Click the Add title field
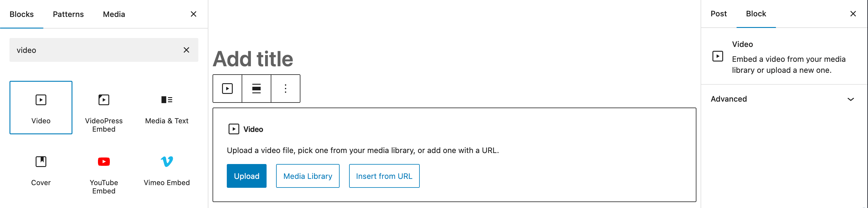Viewport: 868px width, 208px height. (x=253, y=59)
